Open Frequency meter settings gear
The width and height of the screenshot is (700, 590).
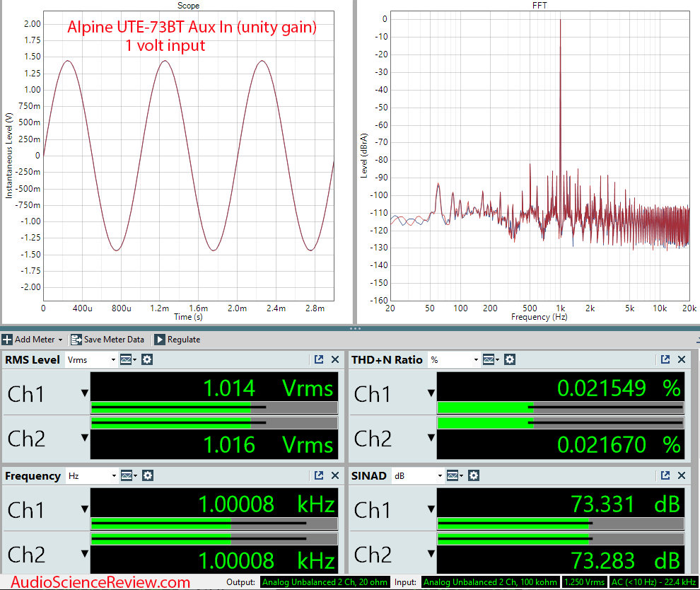[148, 475]
